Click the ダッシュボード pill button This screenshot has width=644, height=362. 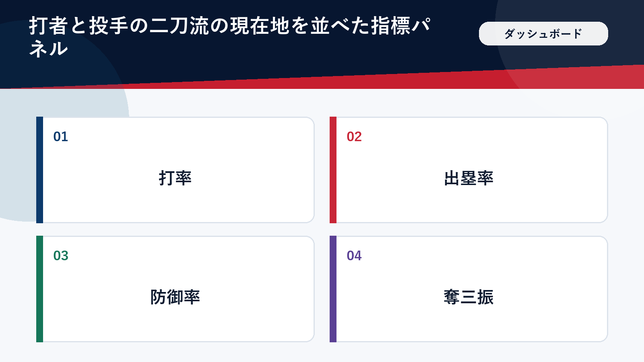(543, 34)
